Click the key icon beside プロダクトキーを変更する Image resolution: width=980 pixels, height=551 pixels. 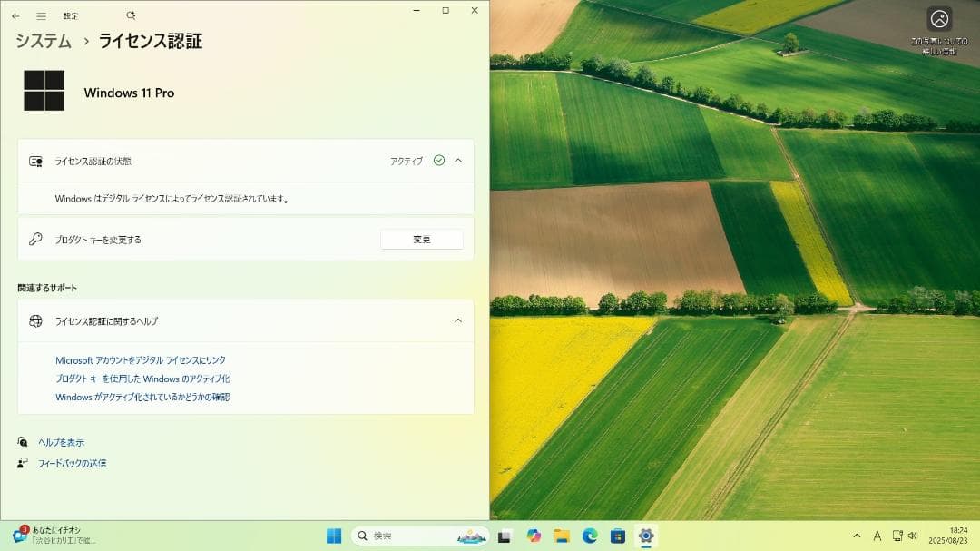pyautogui.click(x=36, y=239)
